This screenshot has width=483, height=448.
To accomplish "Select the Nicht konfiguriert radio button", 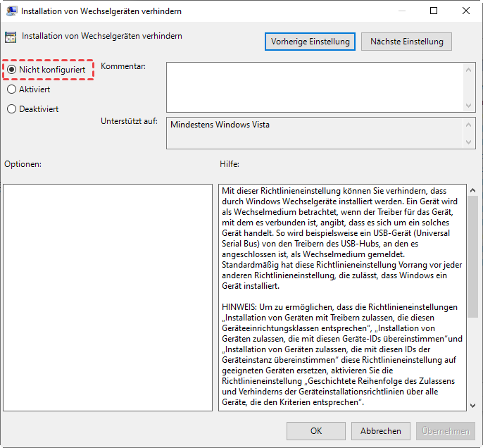I will [x=12, y=70].
